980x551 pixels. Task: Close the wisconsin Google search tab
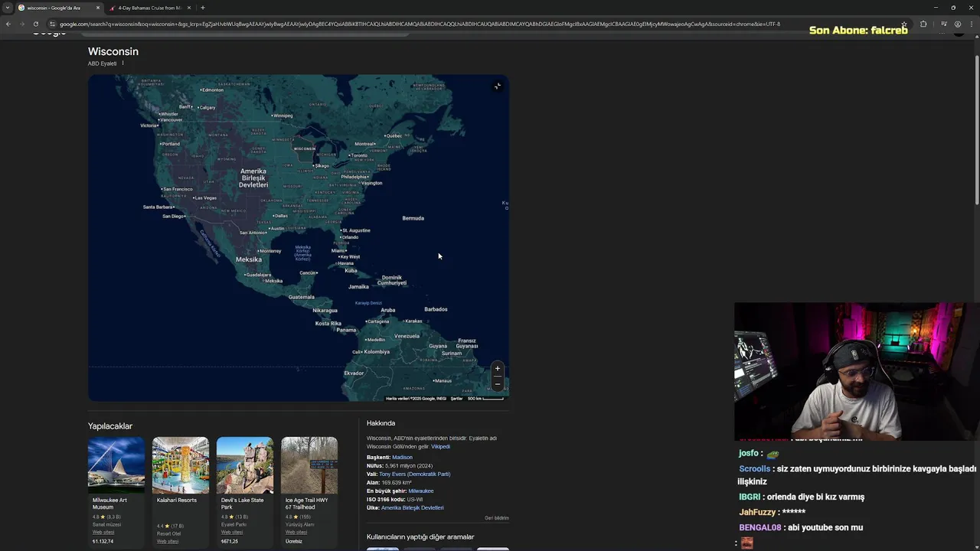pos(98,8)
